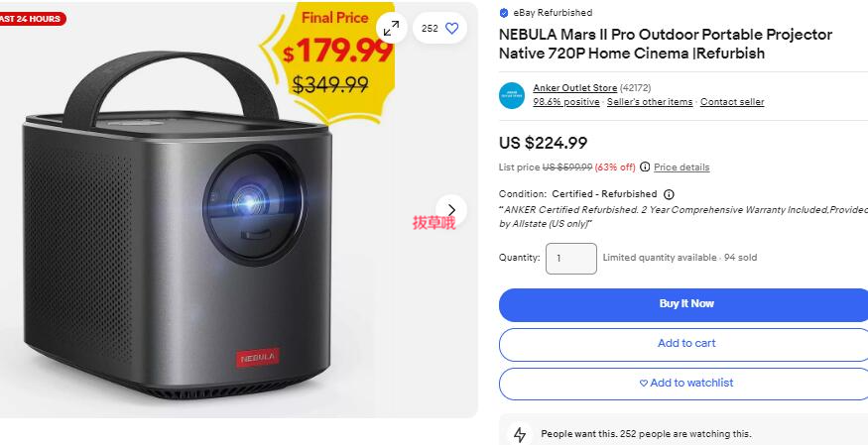Add the projector to cart
The width and height of the screenshot is (868, 445).
click(685, 344)
